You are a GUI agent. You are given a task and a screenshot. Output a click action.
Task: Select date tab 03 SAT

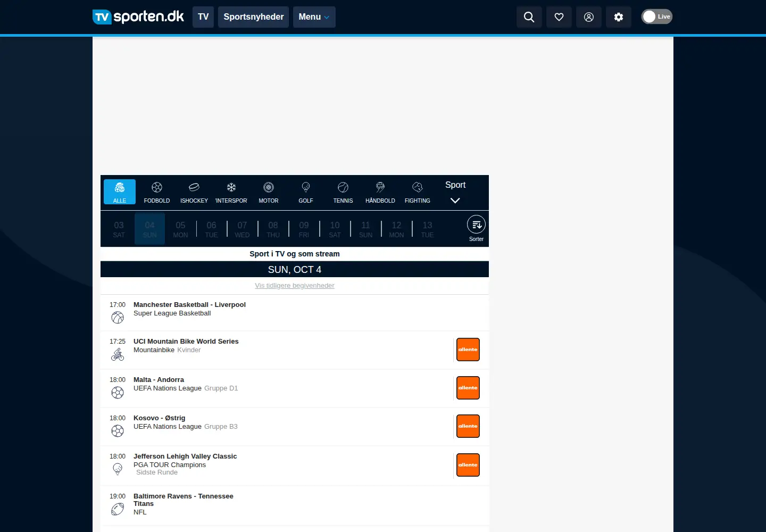(x=119, y=229)
